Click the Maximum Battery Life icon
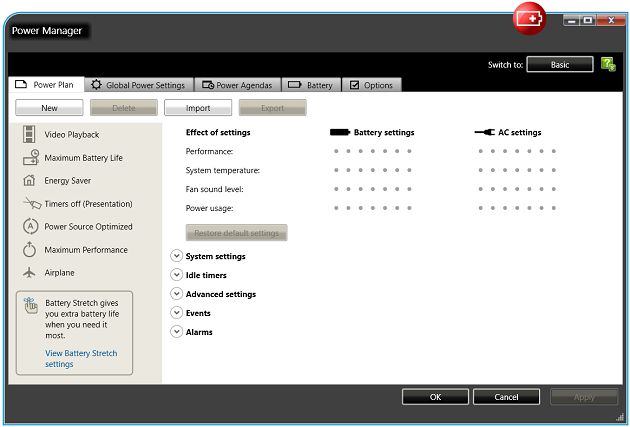 click(x=31, y=157)
